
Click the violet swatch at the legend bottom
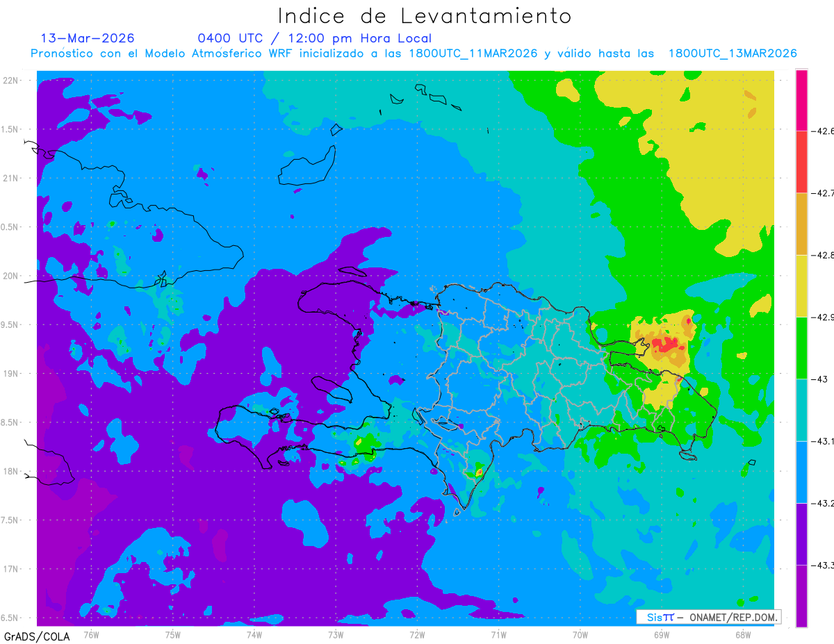(x=801, y=595)
